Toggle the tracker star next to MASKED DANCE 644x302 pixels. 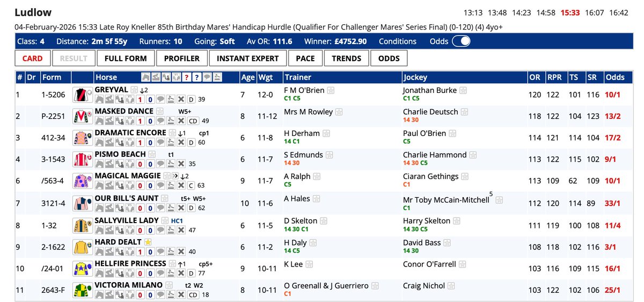coord(160,111)
